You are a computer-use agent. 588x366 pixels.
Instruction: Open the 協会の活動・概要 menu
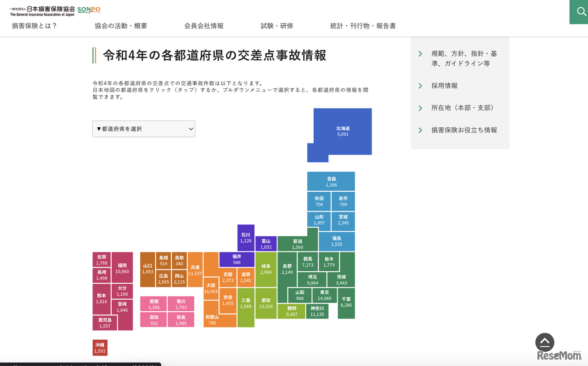[x=120, y=26]
